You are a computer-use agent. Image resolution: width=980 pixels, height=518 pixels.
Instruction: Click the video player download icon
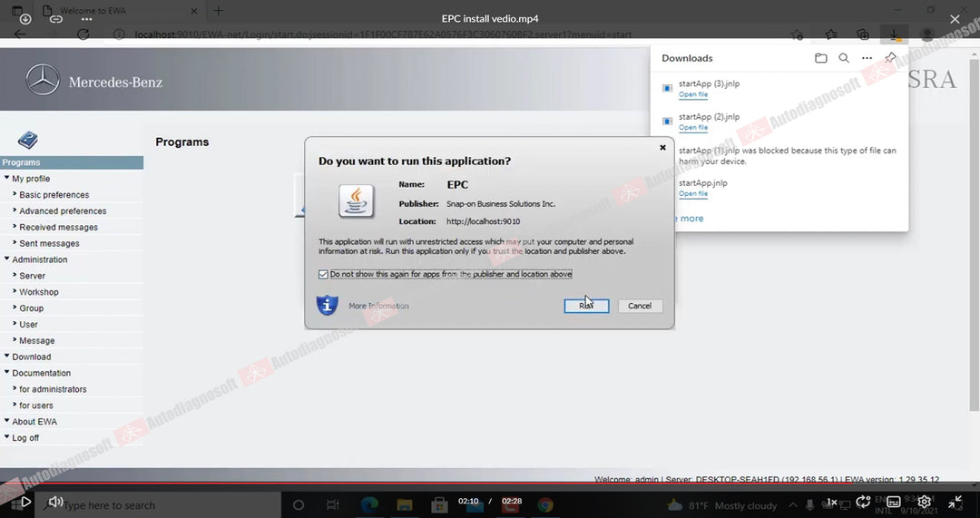pos(25,19)
